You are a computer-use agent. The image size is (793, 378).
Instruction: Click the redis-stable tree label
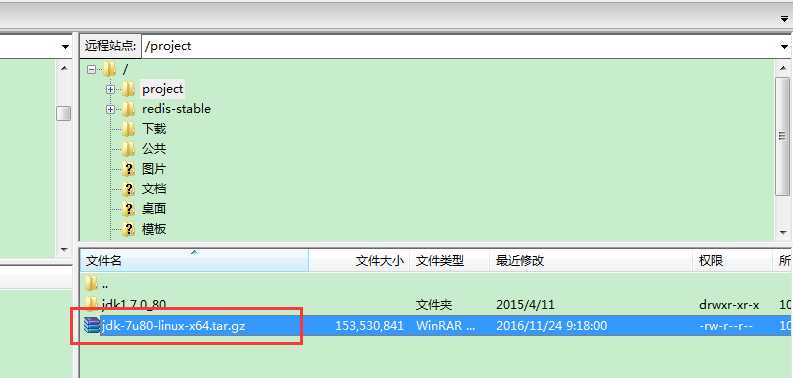point(177,109)
